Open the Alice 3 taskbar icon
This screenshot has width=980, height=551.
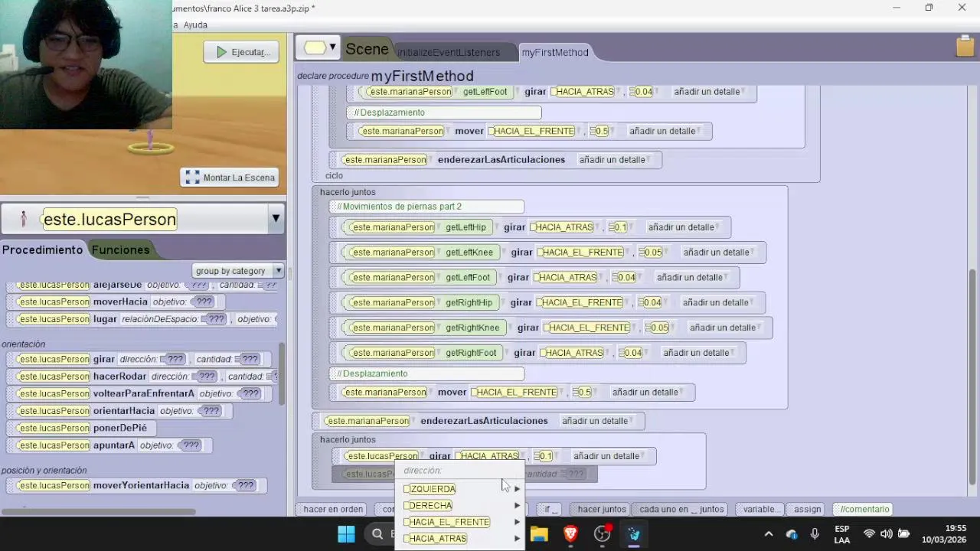point(634,534)
